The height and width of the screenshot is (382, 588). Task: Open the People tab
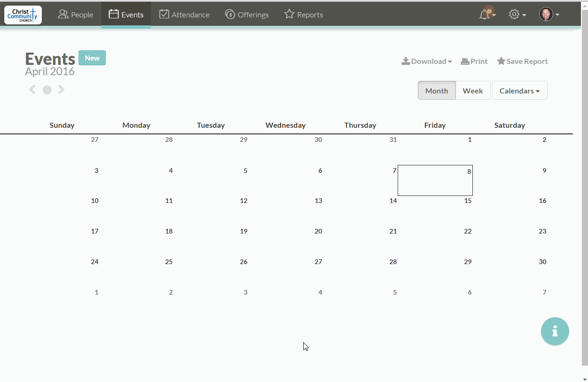point(76,15)
